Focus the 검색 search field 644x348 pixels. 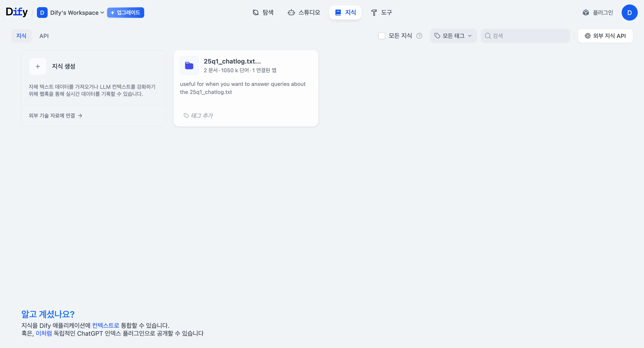click(525, 36)
